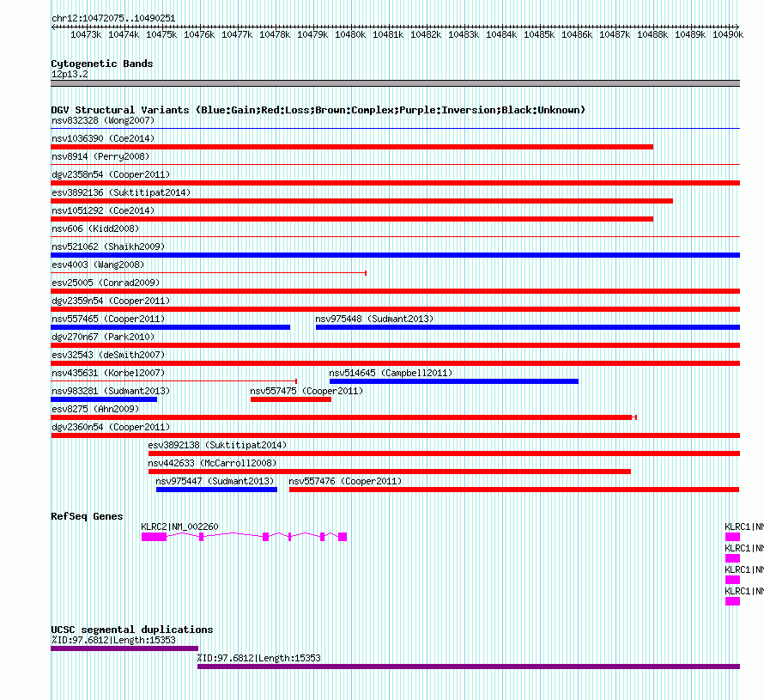This screenshot has height=700, width=764.
Task: Click the RefSeq Genes track title
Action: [x=87, y=516]
